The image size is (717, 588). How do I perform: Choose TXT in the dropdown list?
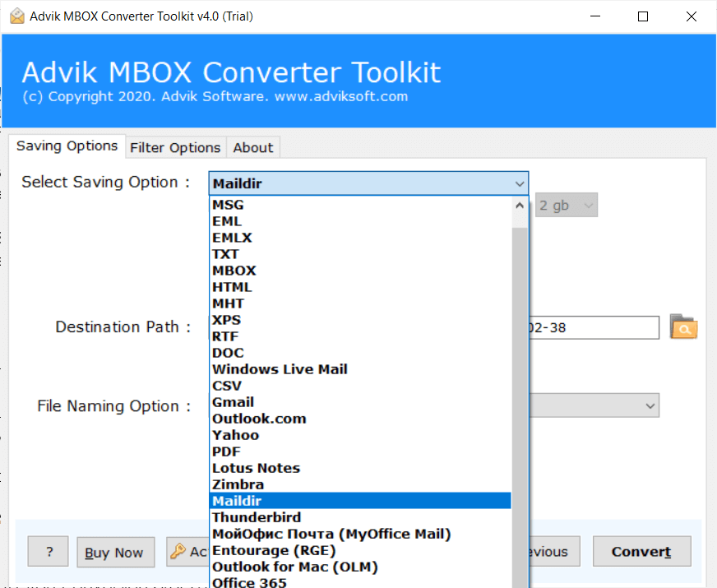click(x=360, y=254)
